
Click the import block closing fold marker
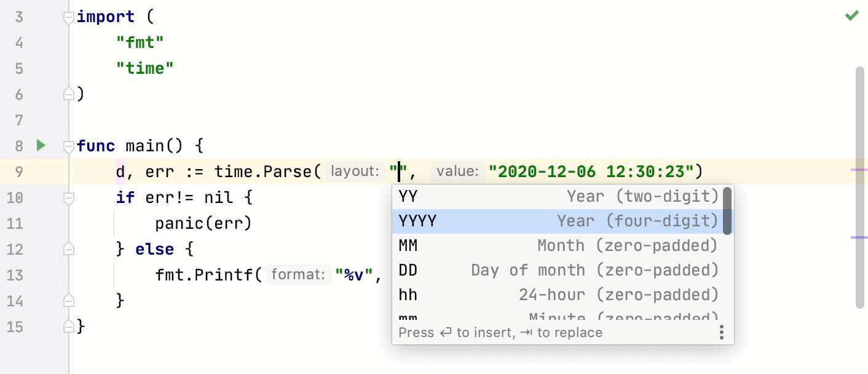(x=69, y=94)
